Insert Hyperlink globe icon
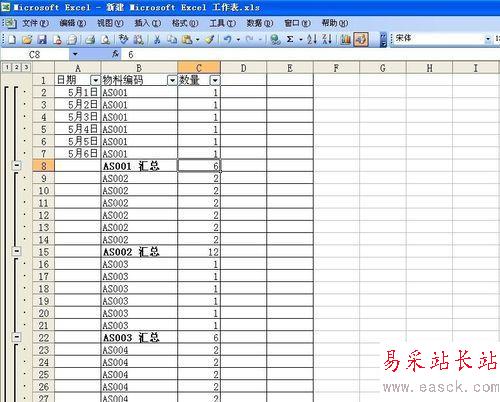The image size is (500, 402). [x=275, y=40]
